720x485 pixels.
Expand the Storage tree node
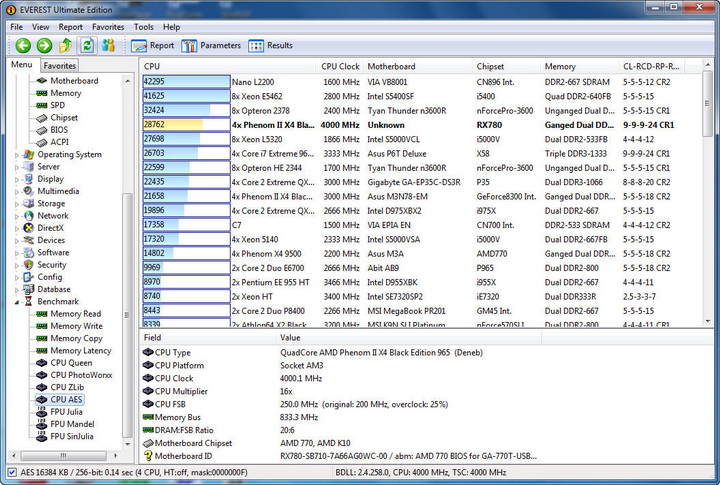[17, 204]
